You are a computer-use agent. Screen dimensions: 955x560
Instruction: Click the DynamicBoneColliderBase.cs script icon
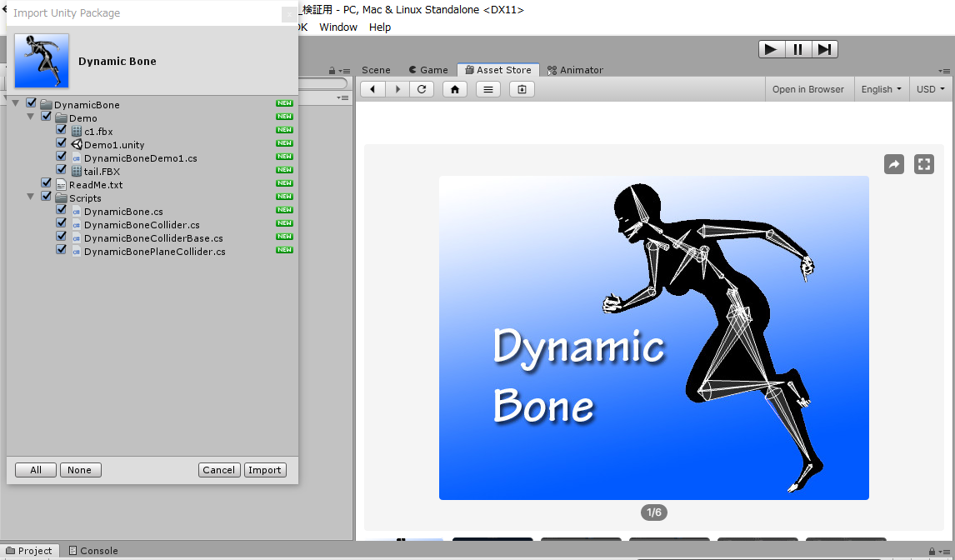pos(76,238)
